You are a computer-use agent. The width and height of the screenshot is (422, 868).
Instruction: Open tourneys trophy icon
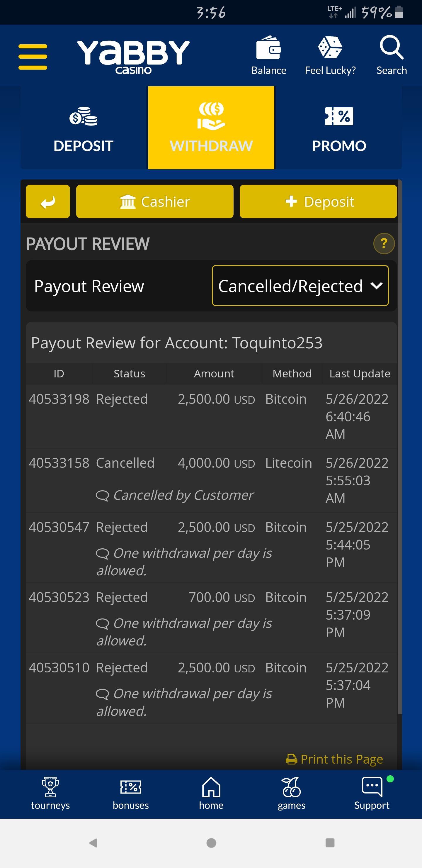[50, 787]
